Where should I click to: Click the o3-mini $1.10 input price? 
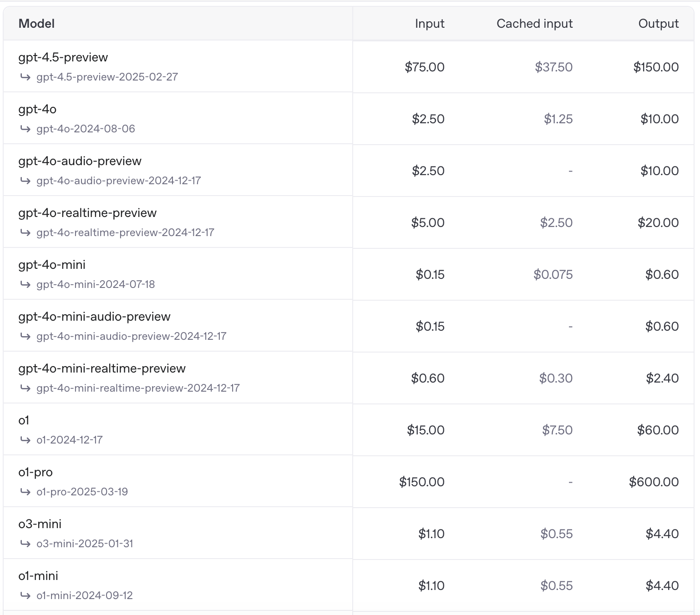click(x=431, y=534)
